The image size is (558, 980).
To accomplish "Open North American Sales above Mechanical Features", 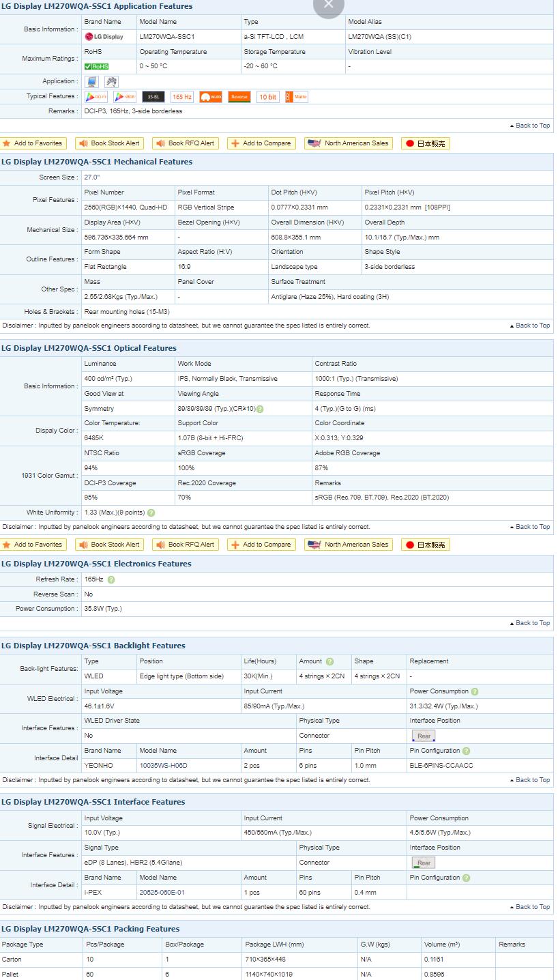I will coord(349,143).
